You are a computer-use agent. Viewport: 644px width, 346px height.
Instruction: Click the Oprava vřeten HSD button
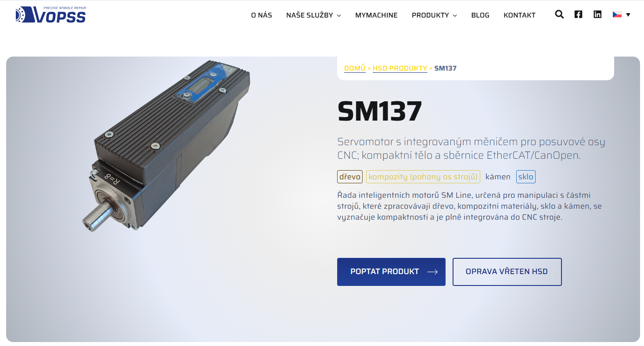pyautogui.click(x=507, y=272)
